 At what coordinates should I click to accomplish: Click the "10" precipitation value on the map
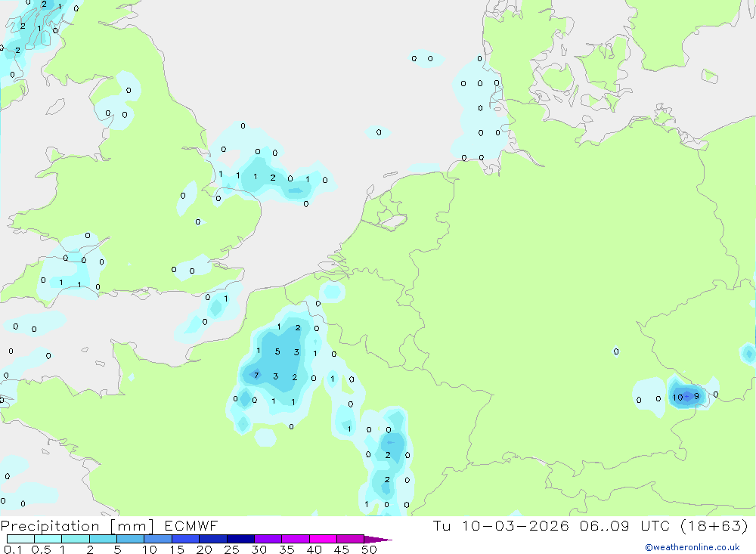[x=677, y=398]
